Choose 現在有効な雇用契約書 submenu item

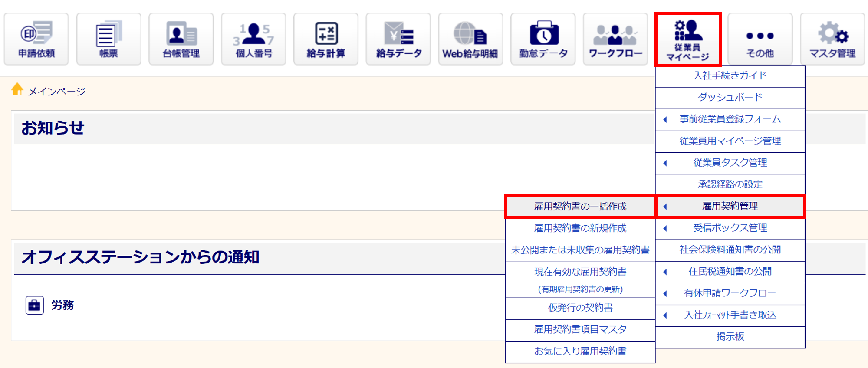pyautogui.click(x=580, y=280)
